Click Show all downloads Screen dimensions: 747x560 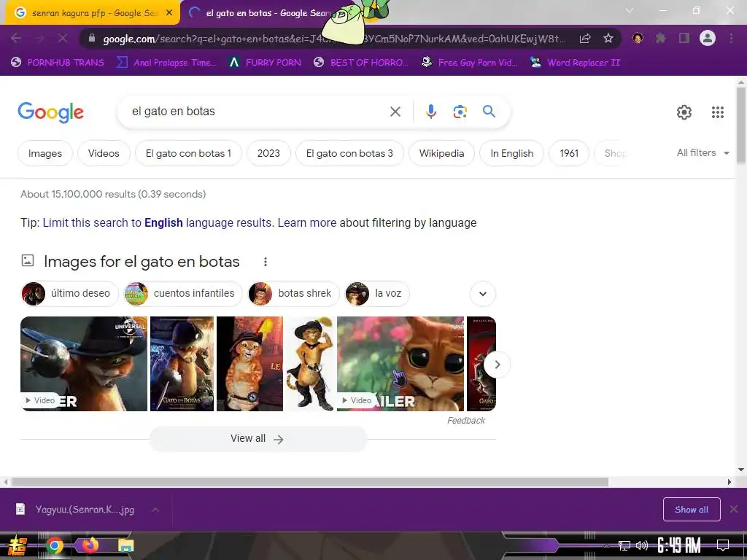[692, 510]
